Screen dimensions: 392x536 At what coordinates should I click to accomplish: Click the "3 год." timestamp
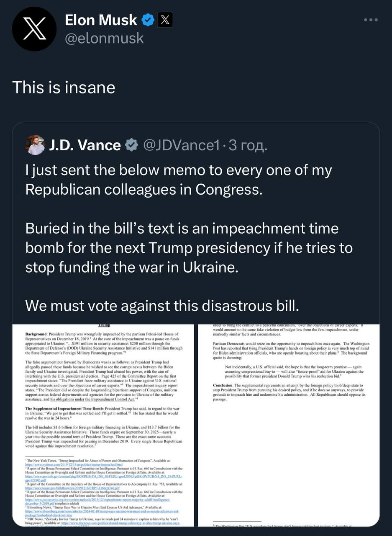[x=248, y=145]
